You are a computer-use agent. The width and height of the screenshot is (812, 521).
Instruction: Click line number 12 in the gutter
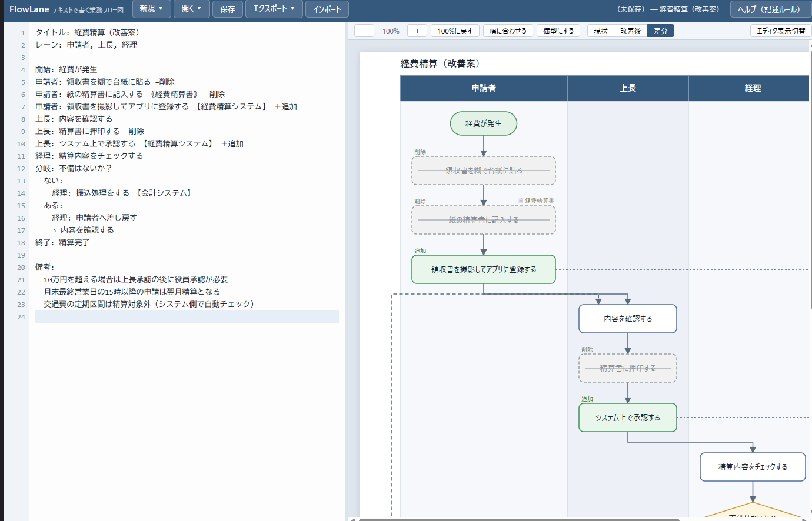pyautogui.click(x=21, y=169)
